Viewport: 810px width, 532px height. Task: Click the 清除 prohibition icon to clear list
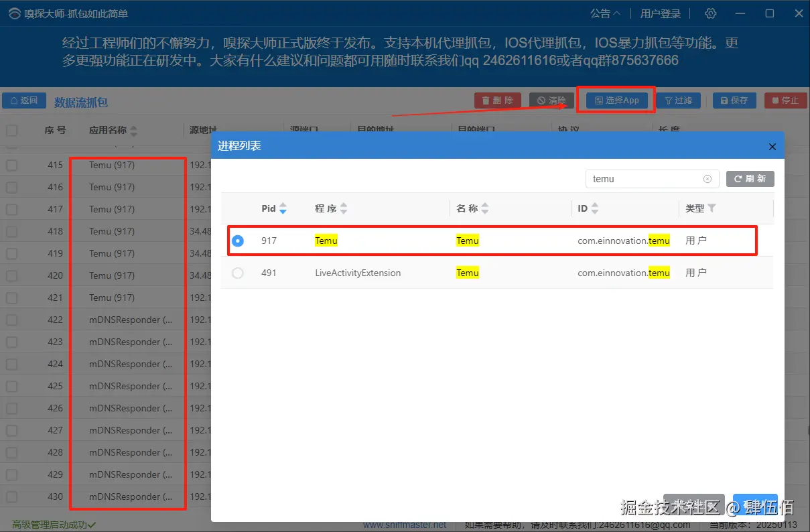click(x=541, y=99)
